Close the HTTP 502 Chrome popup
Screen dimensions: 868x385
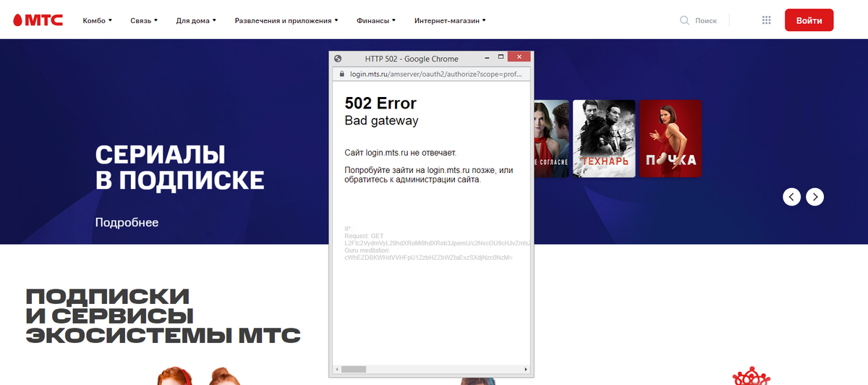point(520,56)
